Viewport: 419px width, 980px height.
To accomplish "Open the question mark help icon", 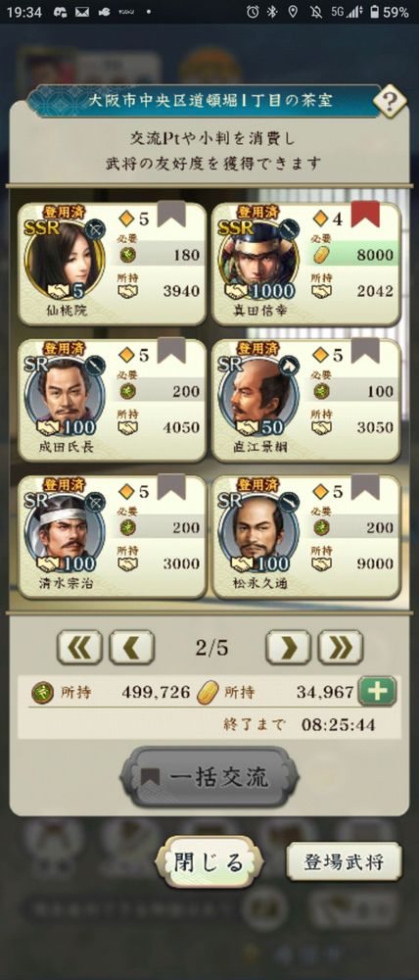I will coord(389,100).
